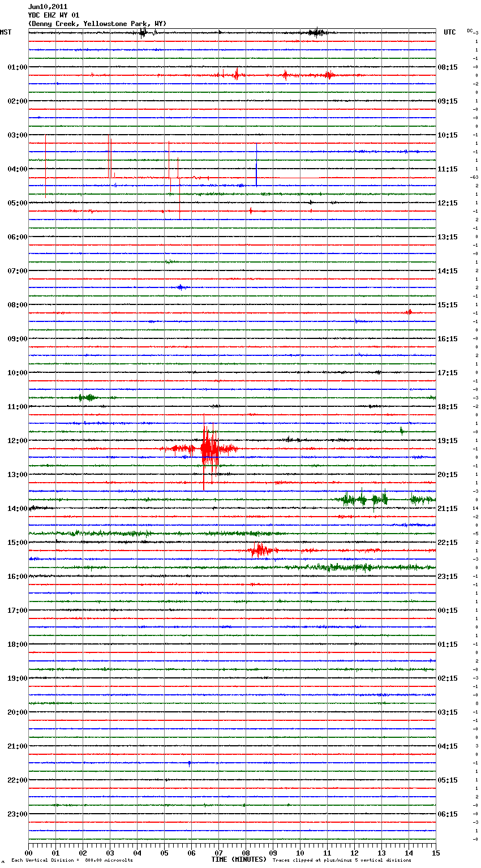Click the vertical division 800.00 microvolts note

pyautogui.click(x=72, y=860)
